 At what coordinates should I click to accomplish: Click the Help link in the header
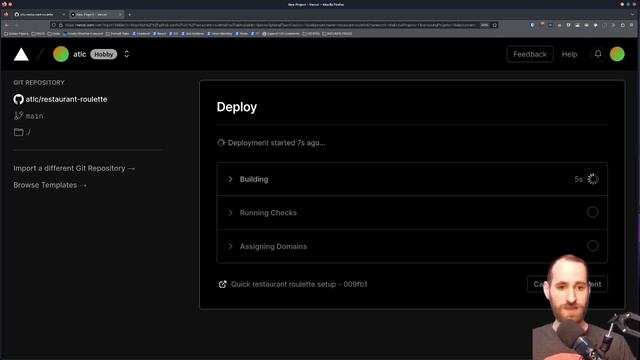coord(569,54)
